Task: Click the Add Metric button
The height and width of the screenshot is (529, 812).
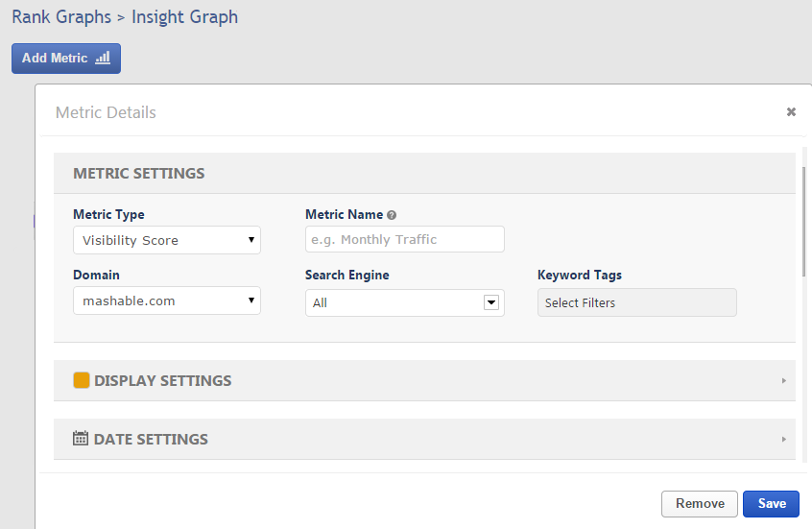Action: click(65, 58)
